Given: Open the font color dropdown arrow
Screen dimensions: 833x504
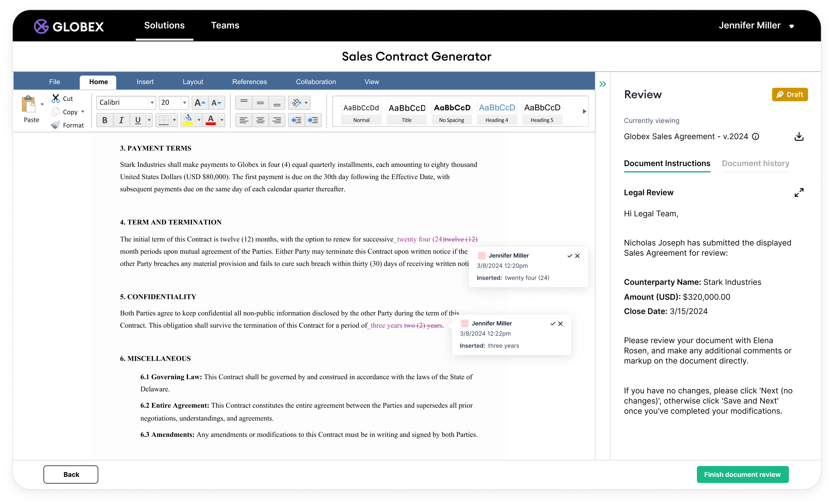Looking at the screenshot, I should [222, 120].
